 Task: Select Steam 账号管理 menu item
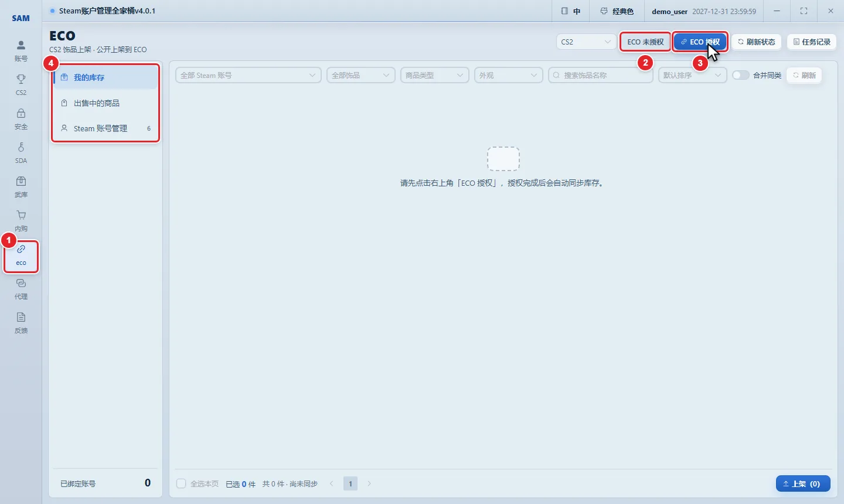tap(105, 128)
